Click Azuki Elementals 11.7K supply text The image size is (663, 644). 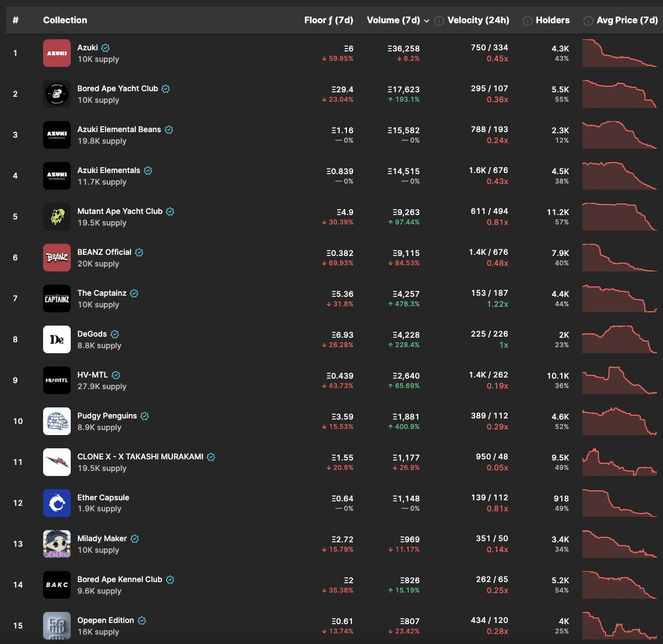(102, 182)
